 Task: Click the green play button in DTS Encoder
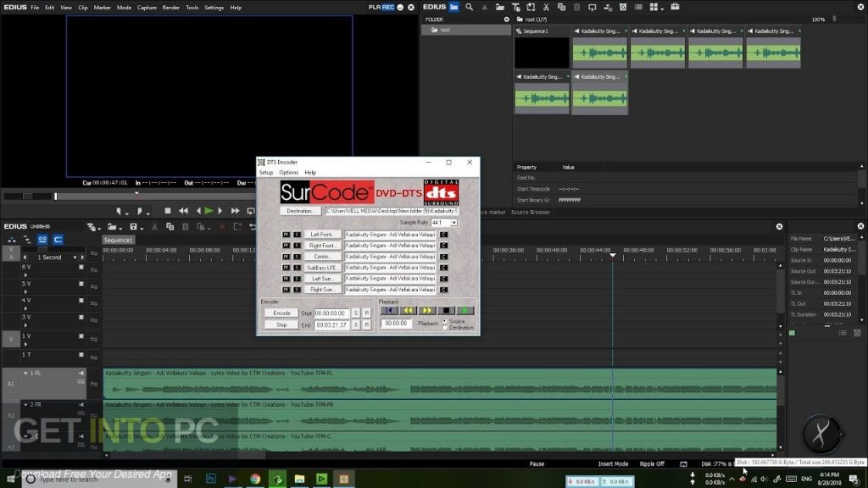(x=465, y=310)
